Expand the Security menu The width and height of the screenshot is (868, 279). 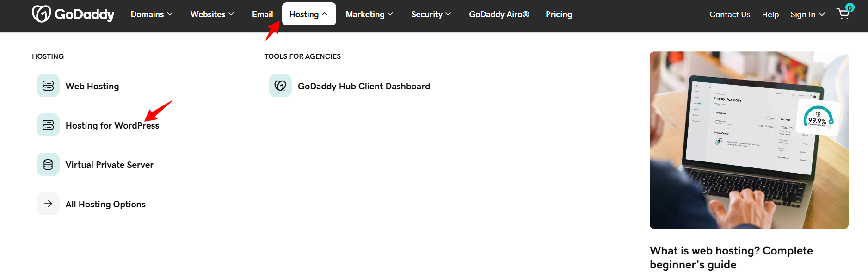tap(431, 14)
